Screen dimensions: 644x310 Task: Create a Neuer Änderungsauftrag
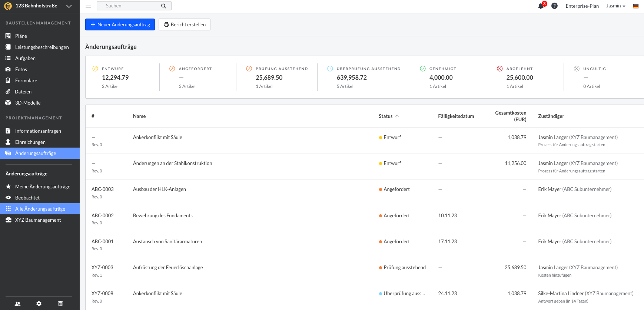pos(120,24)
